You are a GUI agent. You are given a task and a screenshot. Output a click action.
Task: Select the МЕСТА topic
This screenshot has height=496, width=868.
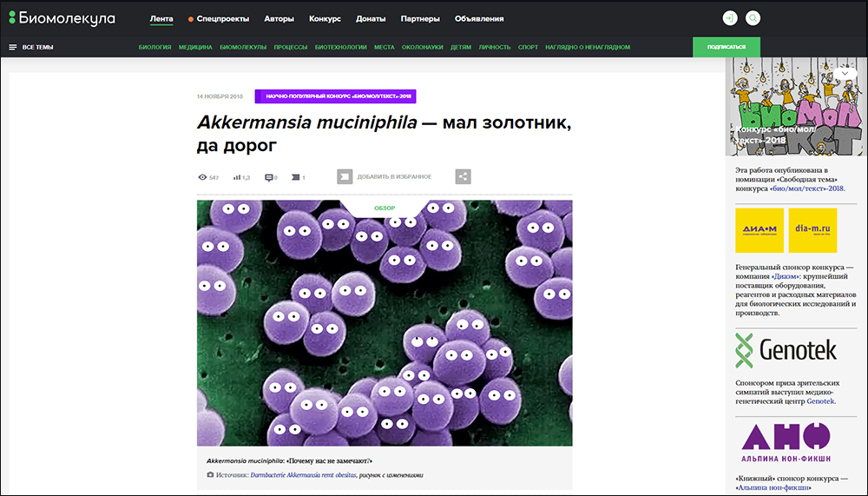385,47
